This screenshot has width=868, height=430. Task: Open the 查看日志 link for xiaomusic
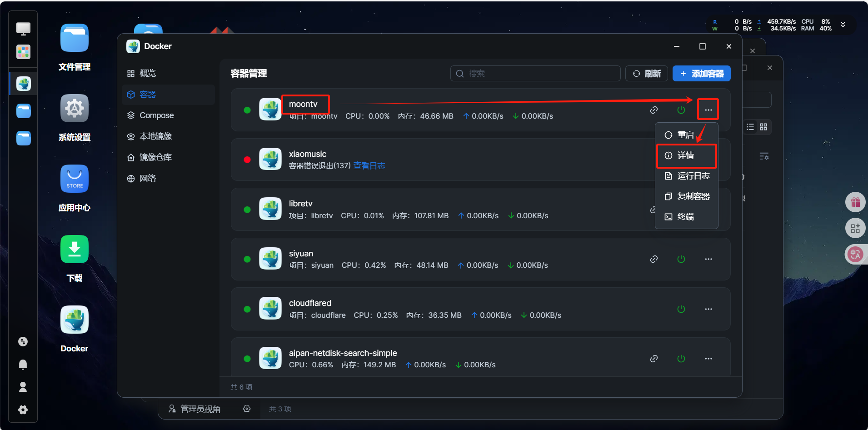click(369, 166)
